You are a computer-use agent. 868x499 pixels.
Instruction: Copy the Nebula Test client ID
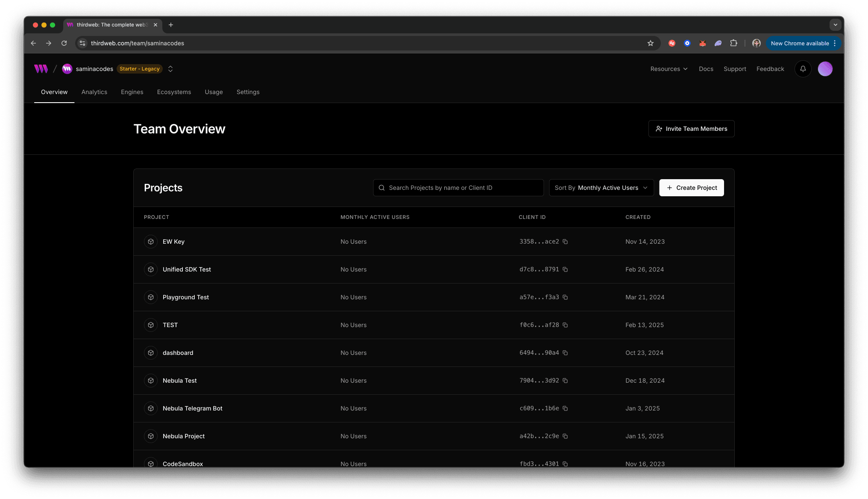click(x=565, y=381)
